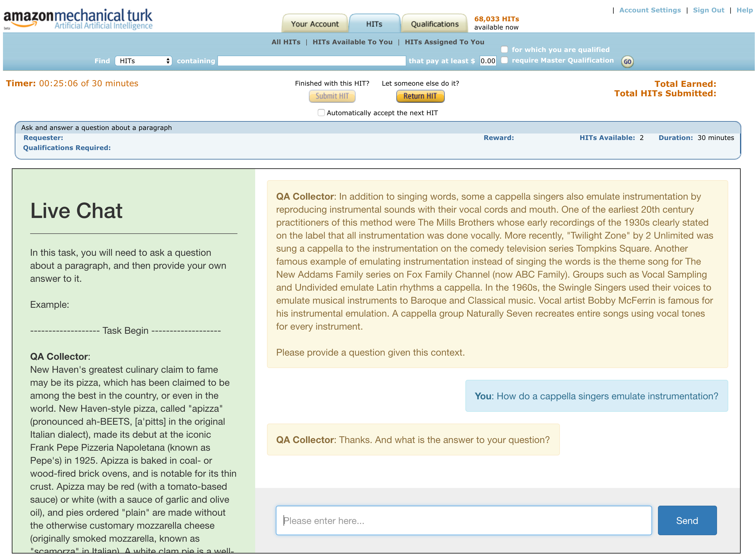
Task: Enter answer in the chat input field
Action: 464,520
